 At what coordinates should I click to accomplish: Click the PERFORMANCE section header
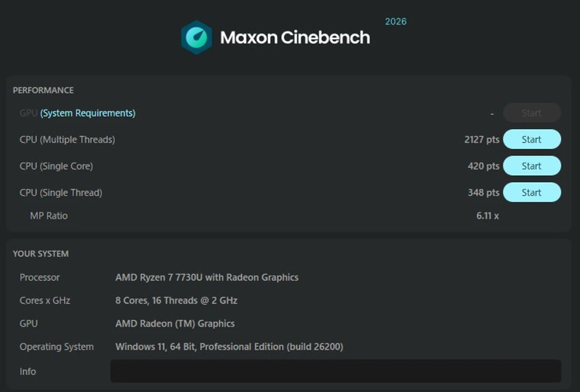(x=43, y=90)
